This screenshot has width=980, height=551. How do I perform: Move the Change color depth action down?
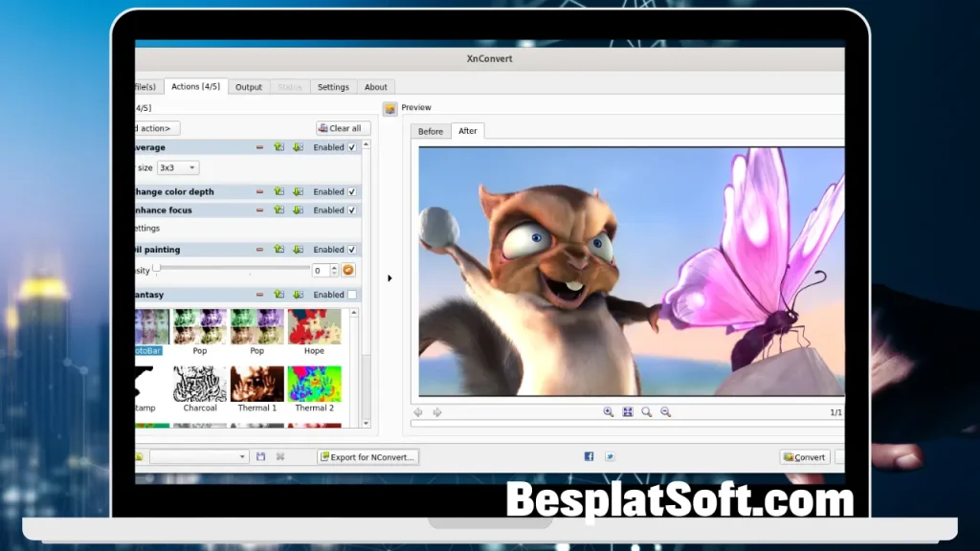pyautogui.click(x=299, y=191)
